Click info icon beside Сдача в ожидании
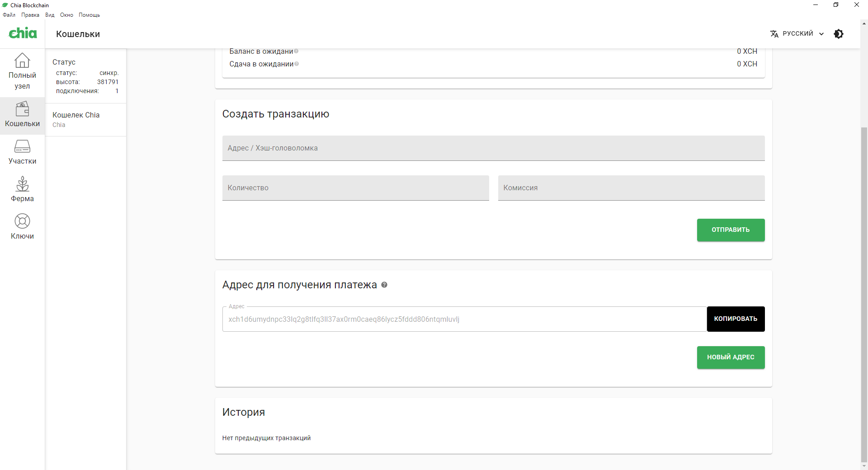The image size is (868, 470). (x=297, y=64)
